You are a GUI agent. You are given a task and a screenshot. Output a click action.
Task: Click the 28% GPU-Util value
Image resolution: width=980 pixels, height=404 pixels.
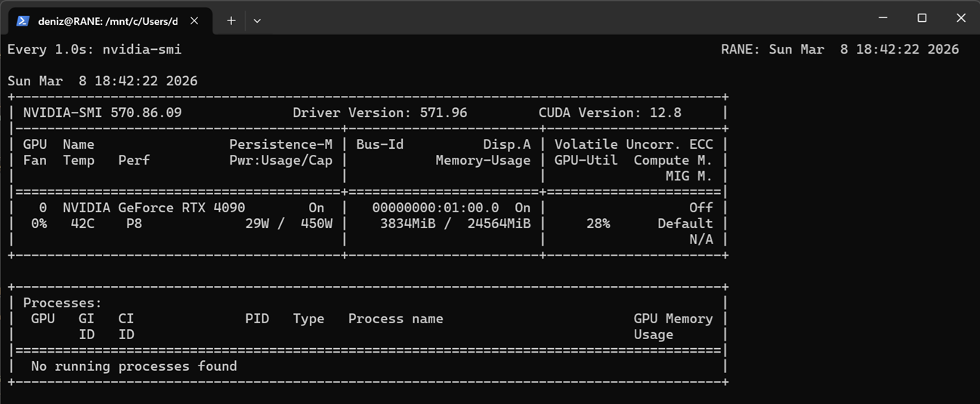point(597,224)
